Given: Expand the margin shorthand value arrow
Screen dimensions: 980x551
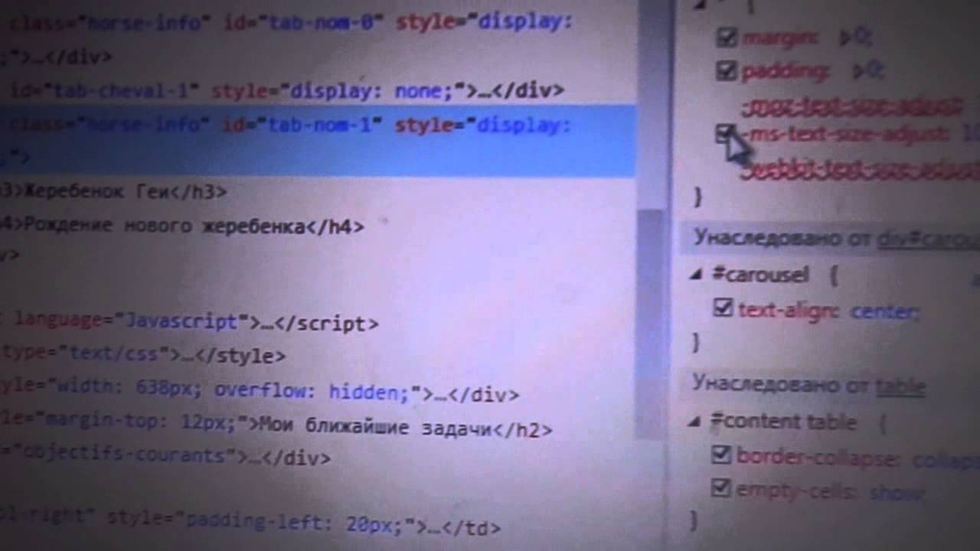Looking at the screenshot, I should 845,37.
